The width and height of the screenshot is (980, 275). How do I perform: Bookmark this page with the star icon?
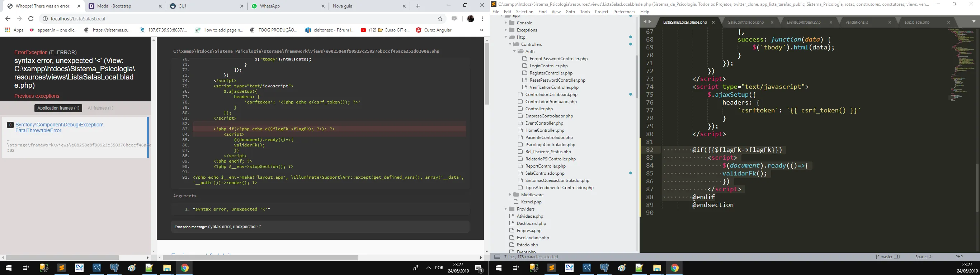pos(440,19)
